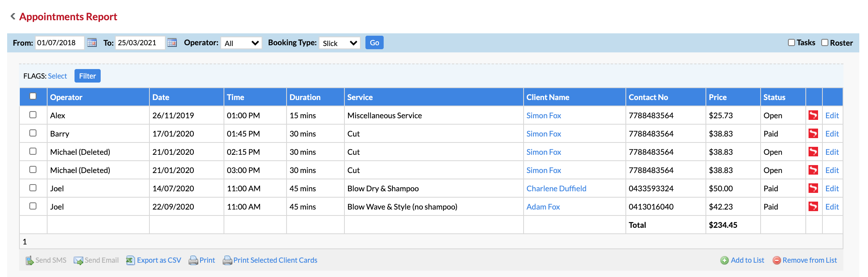Click the From date input field
Screen dimensions: 868x277
59,42
